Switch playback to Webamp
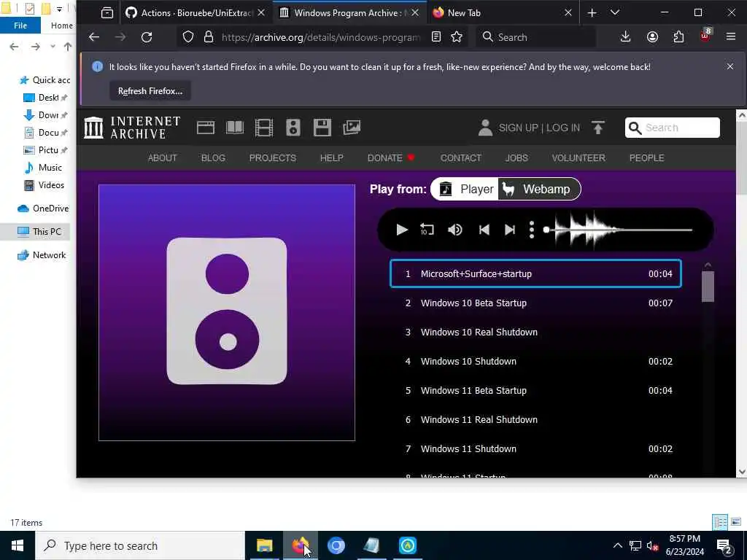 point(539,189)
